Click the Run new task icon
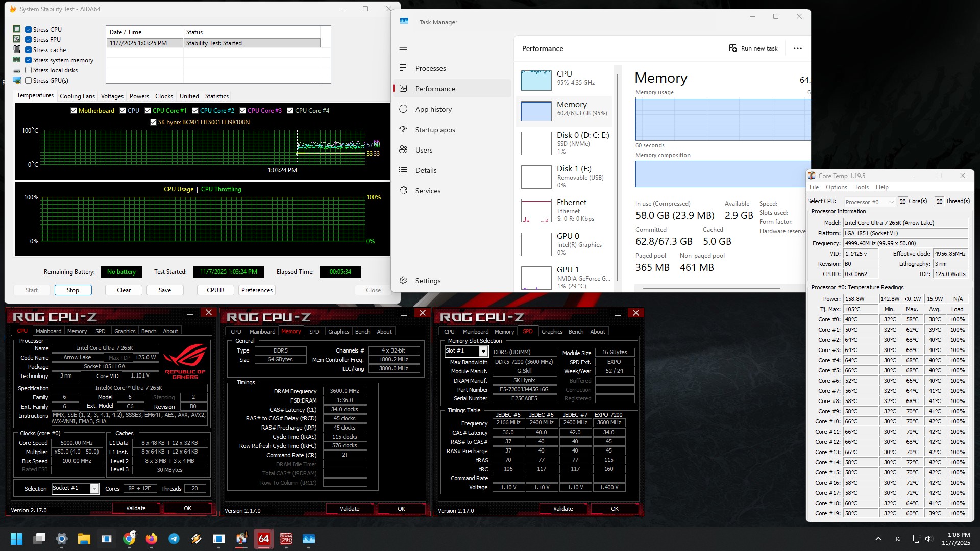This screenshot has height=551, width=980. click(733, 48)
